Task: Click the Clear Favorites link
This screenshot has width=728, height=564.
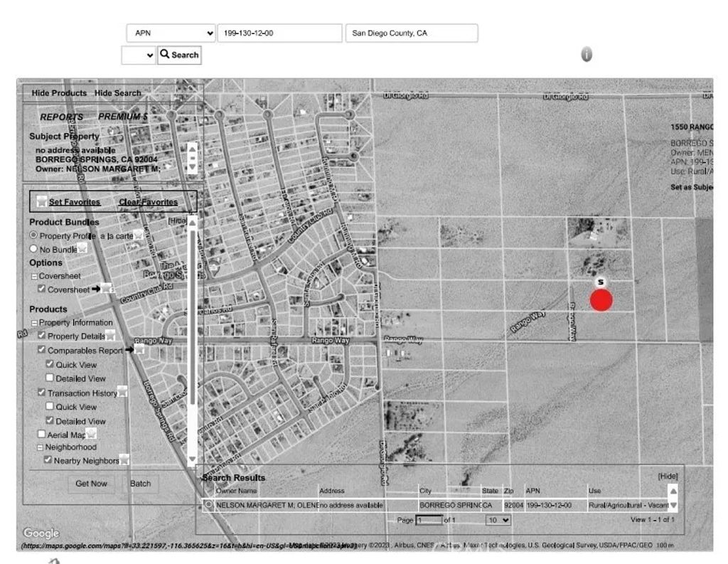Action: click(x=149, y=201)
